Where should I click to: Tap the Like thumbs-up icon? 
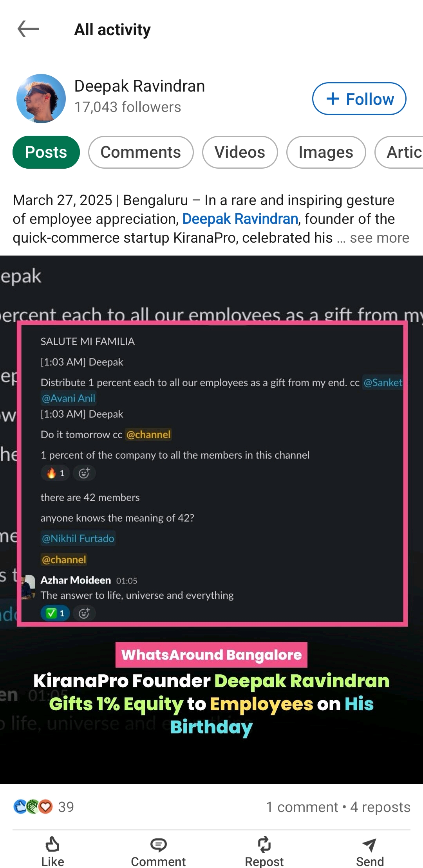pyautogui.click(x=52, y=844)
